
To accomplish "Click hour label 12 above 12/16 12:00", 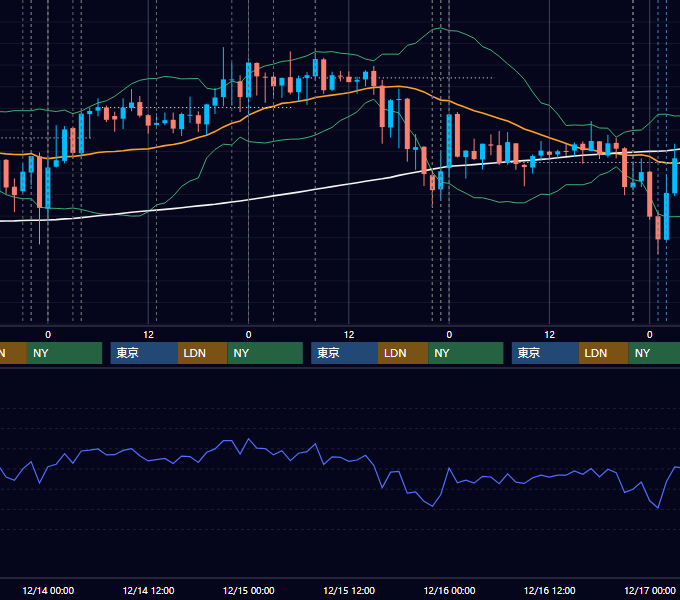I will pos(549,335).
